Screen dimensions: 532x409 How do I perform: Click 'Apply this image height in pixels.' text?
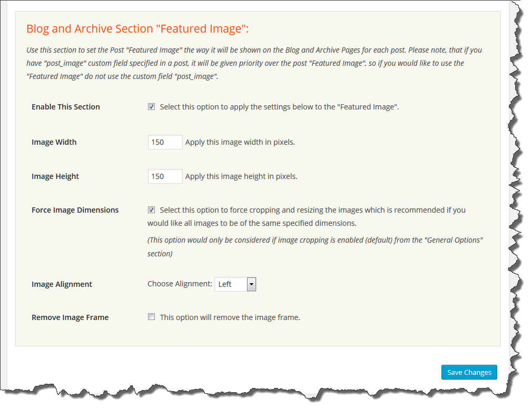(241, 176)
